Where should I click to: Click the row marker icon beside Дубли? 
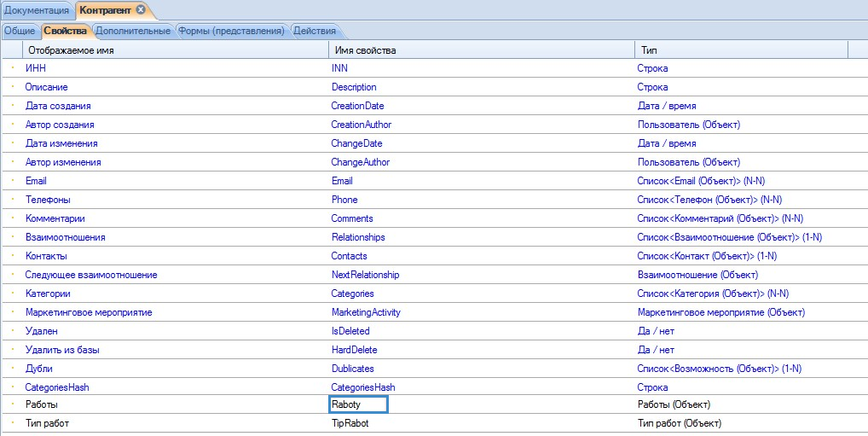pos(13,369)
